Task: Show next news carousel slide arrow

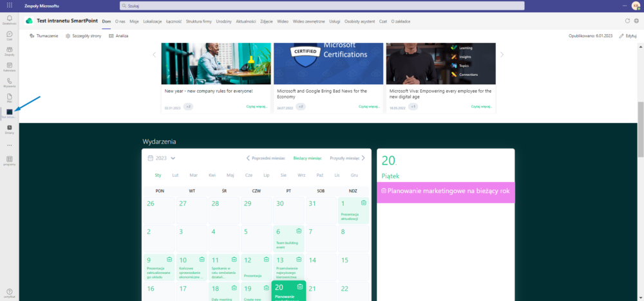Action: pos(502,55)
